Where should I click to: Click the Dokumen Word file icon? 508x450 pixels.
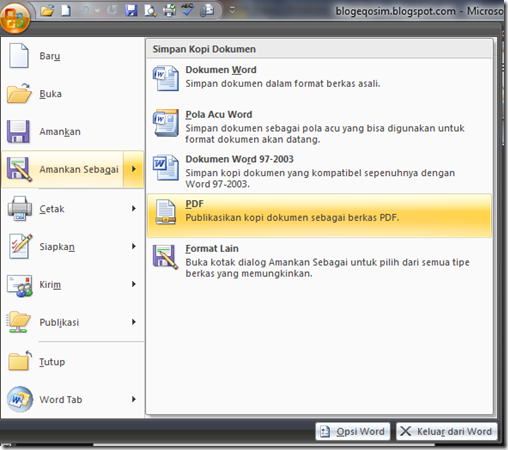[x=166, y=78]
